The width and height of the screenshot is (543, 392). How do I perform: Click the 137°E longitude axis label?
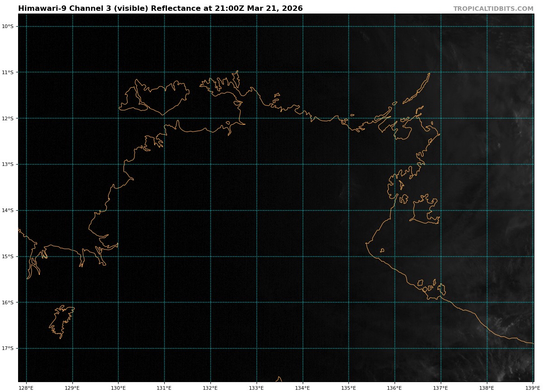(441, 387)
